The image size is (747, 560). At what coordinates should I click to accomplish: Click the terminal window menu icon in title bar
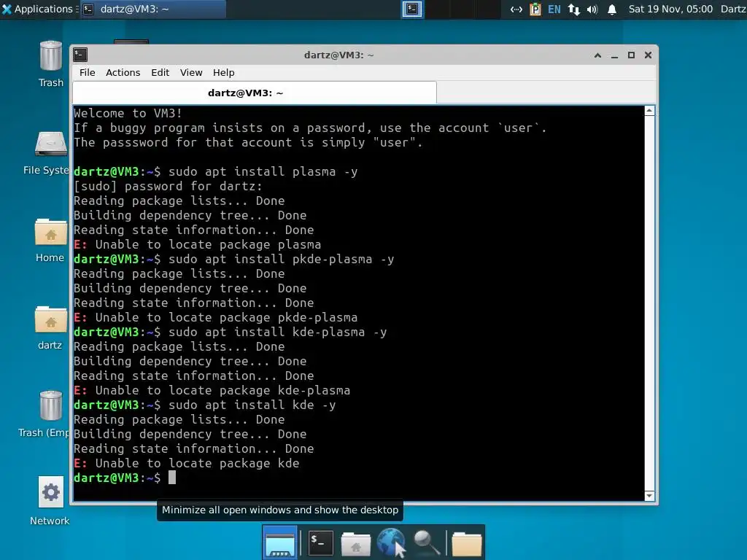(x=80, y=55)
